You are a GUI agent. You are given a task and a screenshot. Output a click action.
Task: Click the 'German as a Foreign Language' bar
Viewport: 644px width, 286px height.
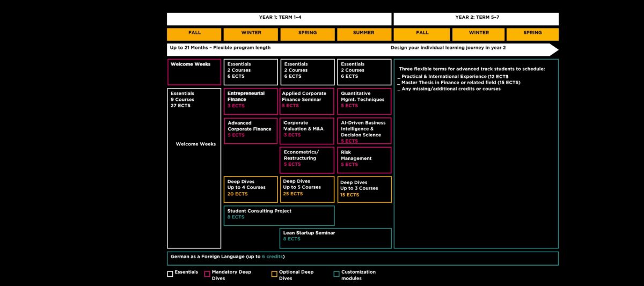pos(363,259)
